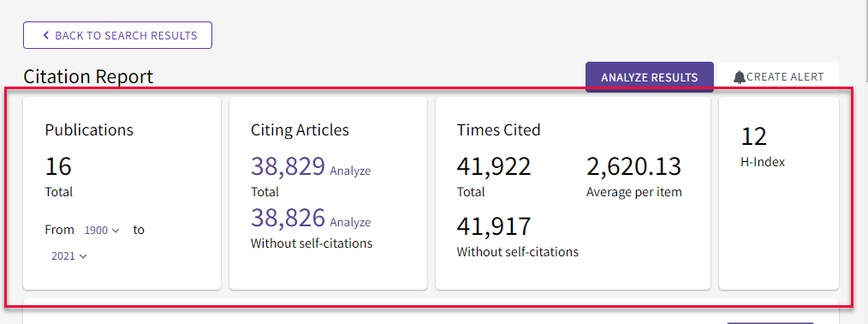The height and width of the screenshot is (324, 868).
Task: Open the 2021 end year dropdown
Action: (x=69, y=256)
